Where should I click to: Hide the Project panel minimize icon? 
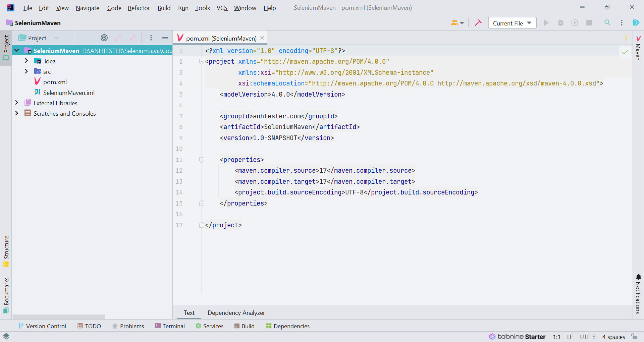point(165,38)
